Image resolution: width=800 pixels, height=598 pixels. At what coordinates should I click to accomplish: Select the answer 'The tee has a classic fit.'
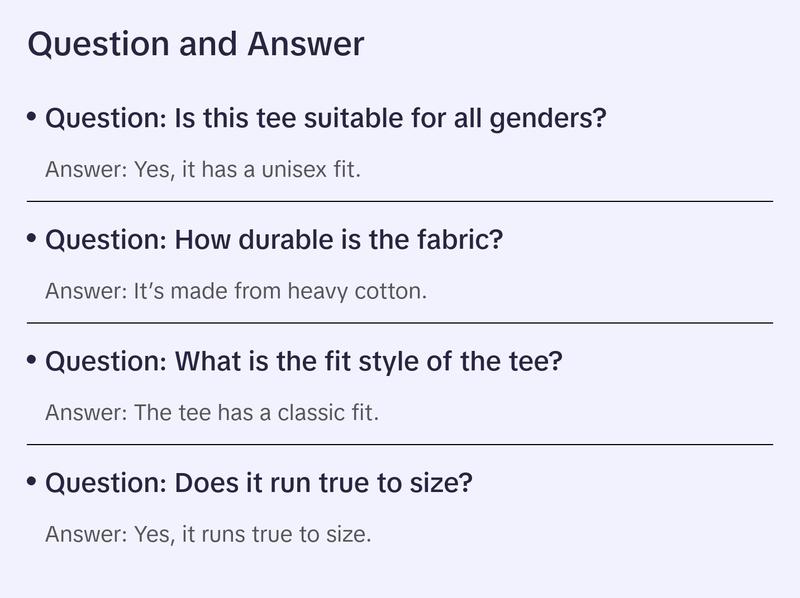pyautogui.click(x=212, y=413)
